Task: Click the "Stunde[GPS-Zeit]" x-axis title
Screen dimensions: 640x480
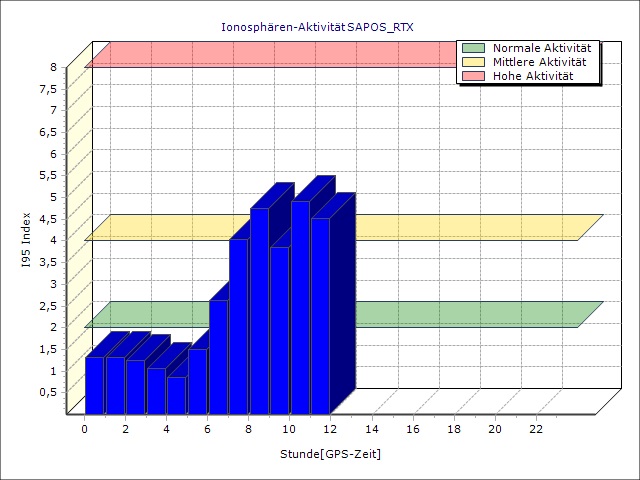Action: tap(330, 454)
